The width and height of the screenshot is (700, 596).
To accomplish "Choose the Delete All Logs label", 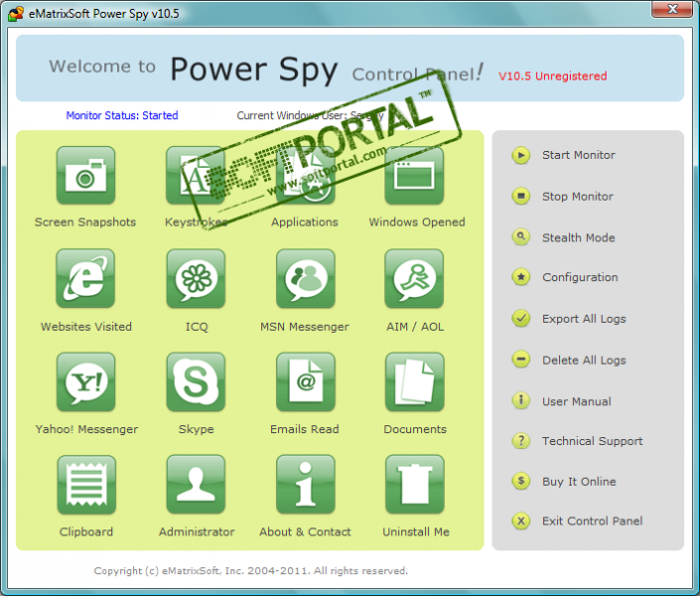I will click(584, 361).
